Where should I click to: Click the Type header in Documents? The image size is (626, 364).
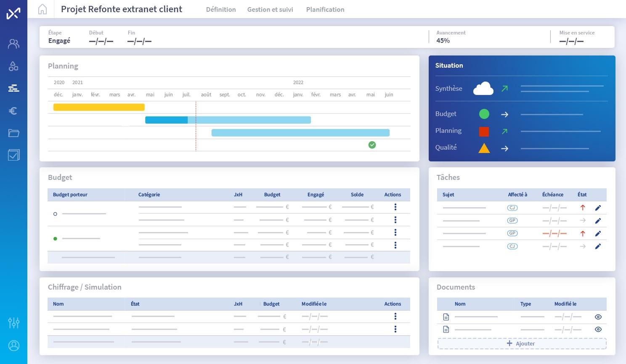pyautogui.click(x=525, y=304)
